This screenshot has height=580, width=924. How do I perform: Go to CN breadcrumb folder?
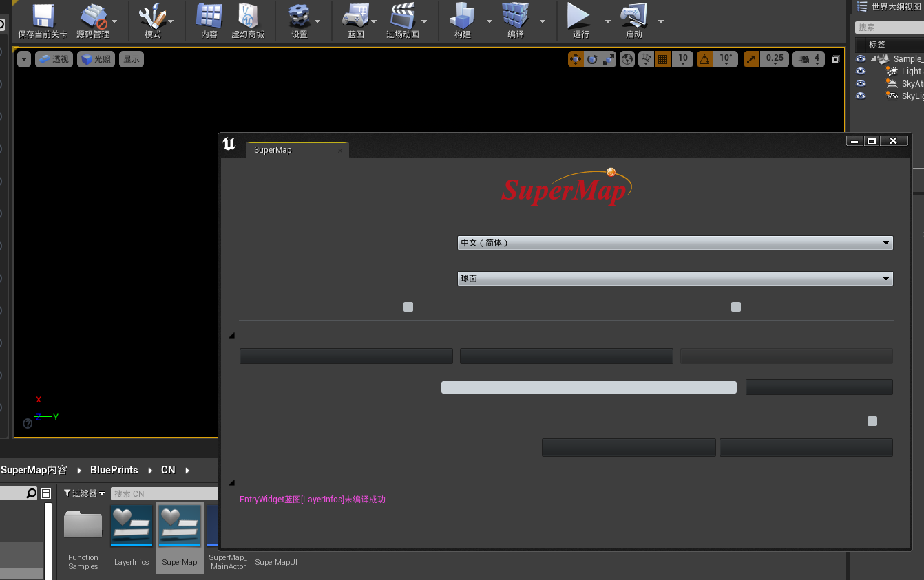point(168,470)
